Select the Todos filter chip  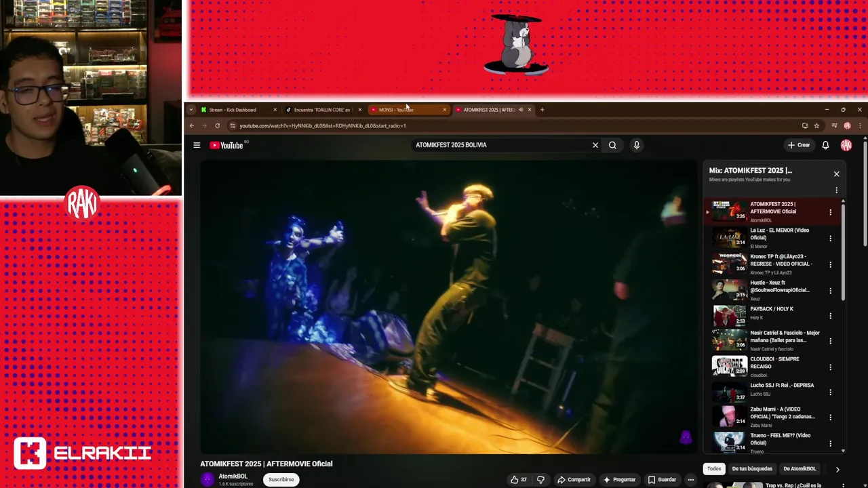[714, 469]
